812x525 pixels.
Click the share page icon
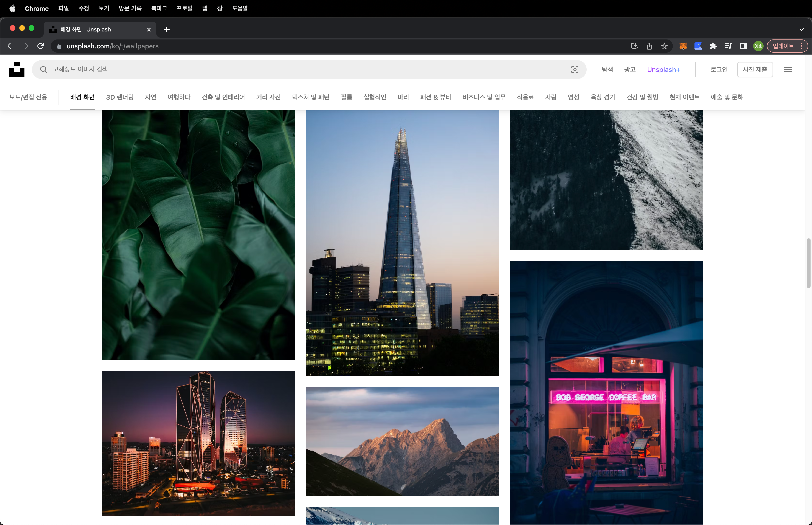[649, 46]
